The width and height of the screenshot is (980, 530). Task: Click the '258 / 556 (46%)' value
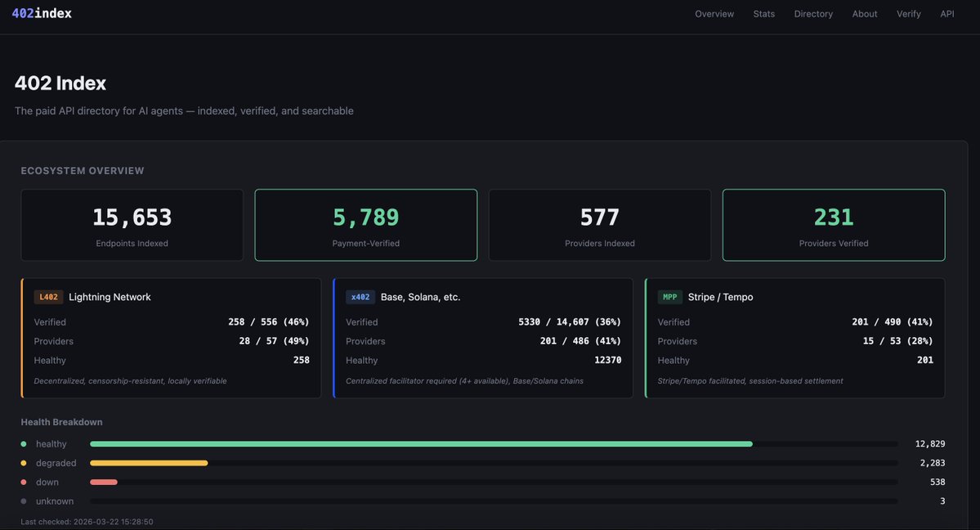point(268,321)
